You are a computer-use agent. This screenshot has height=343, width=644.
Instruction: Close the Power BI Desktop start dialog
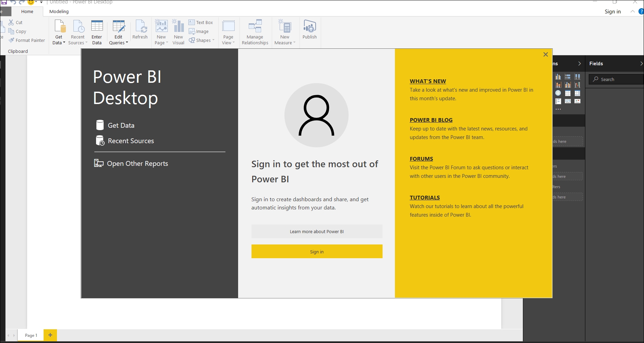point(546,54)
